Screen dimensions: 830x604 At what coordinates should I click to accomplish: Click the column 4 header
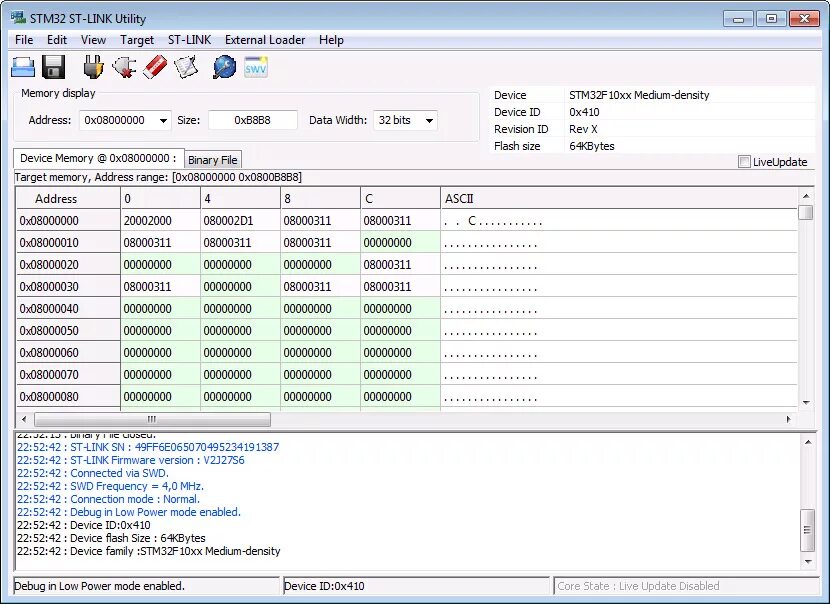240,199
